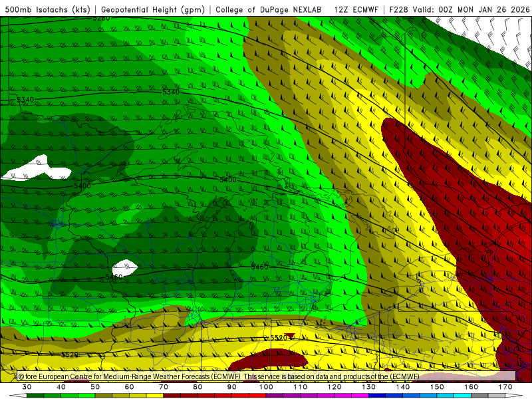Click the ECMWF copyright attribution banner
The width and height of the screenshot is (532, 399).
266,376
